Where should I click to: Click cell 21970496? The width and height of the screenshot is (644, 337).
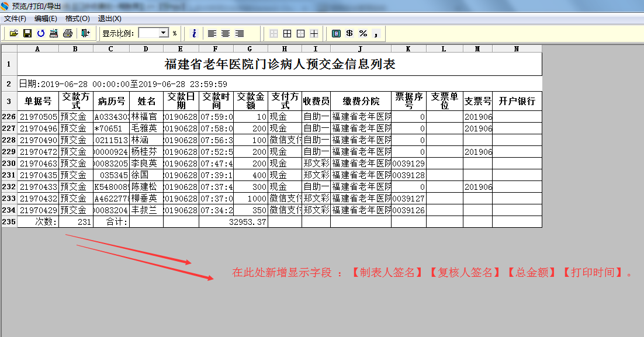(38, 128)
